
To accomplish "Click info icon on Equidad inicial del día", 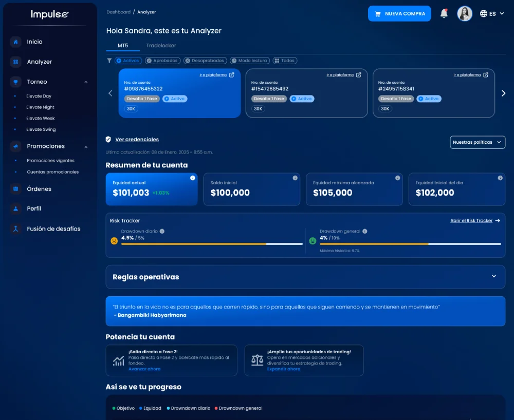I will coord(500,178).
